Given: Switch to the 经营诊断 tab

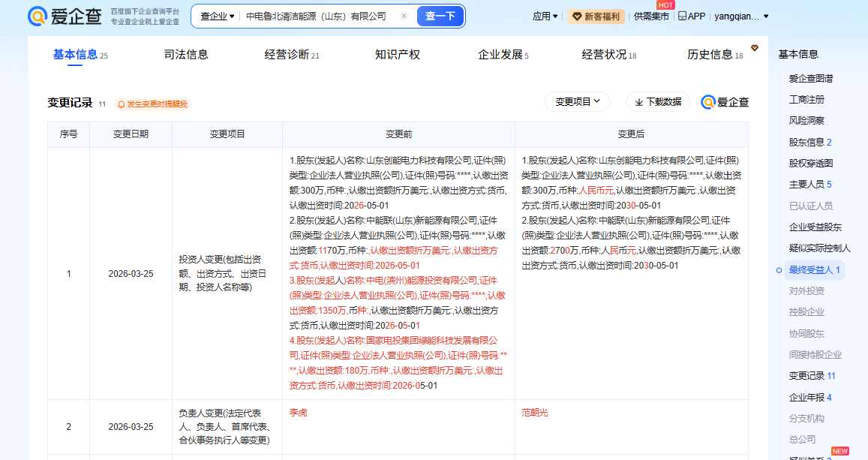Looking at the screenshot, I should pyautogui.click(x=291, y=55).
